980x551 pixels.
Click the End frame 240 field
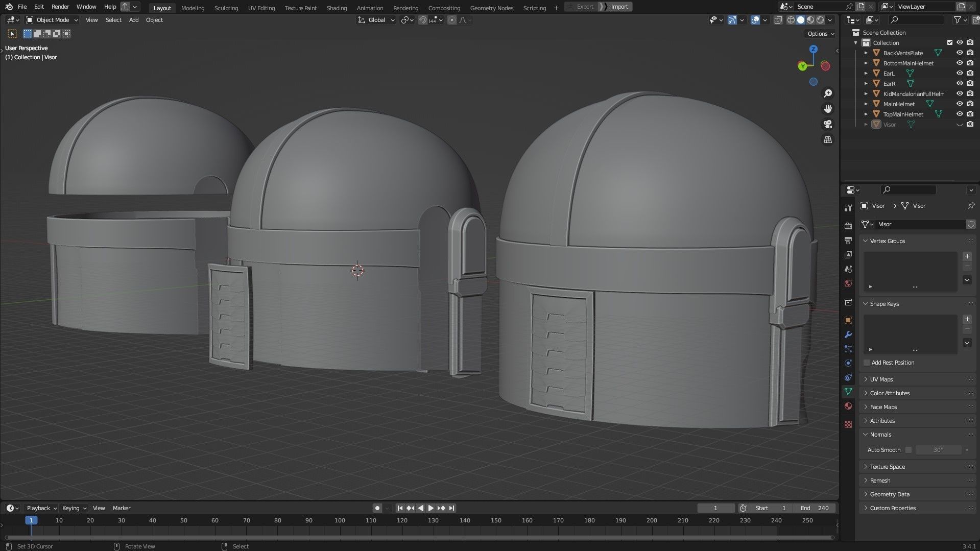pyautogui.click(x=815, y=508)
